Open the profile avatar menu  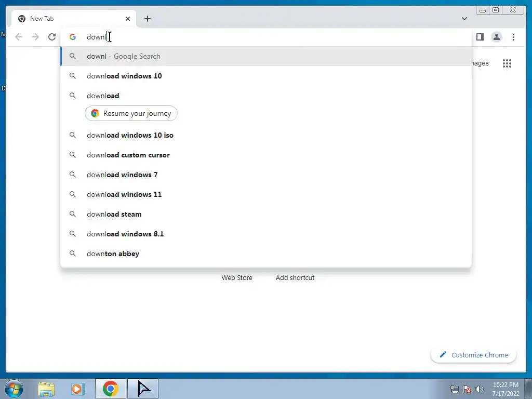coord(496,37)
